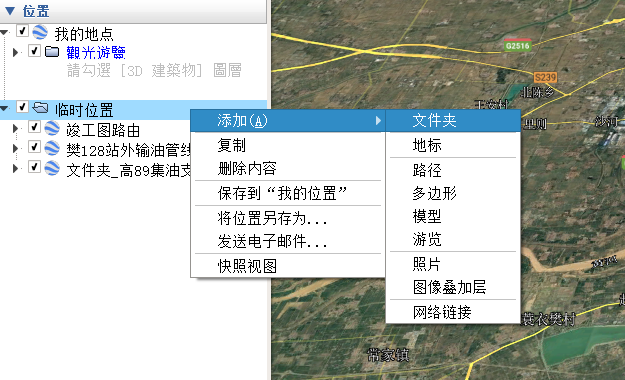
Task: Expand the 竣工图路由 tree node
Action: (16, 129)
